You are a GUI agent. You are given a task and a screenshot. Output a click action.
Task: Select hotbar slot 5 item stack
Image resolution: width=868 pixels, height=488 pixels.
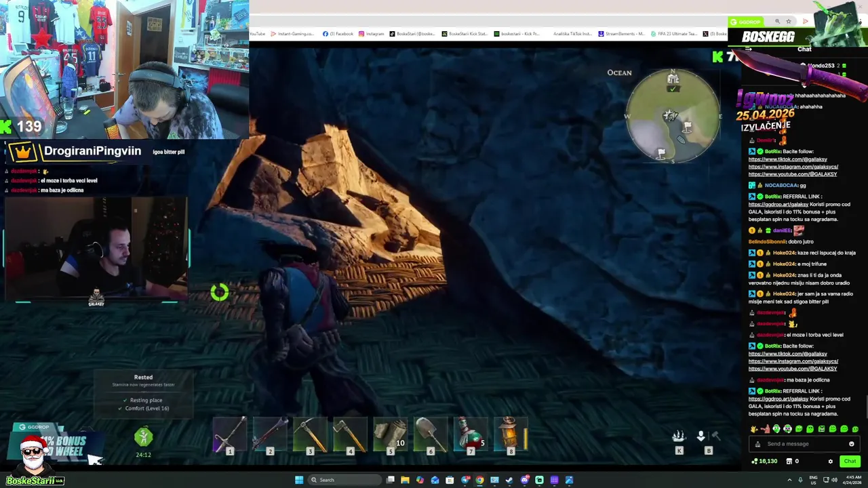pyautogui.click(x=390, y=435)
